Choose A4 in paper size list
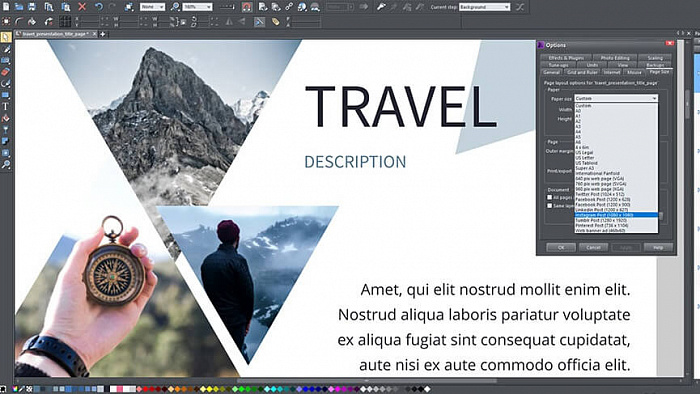Screen dimensions: 700x394 point(616,132)
